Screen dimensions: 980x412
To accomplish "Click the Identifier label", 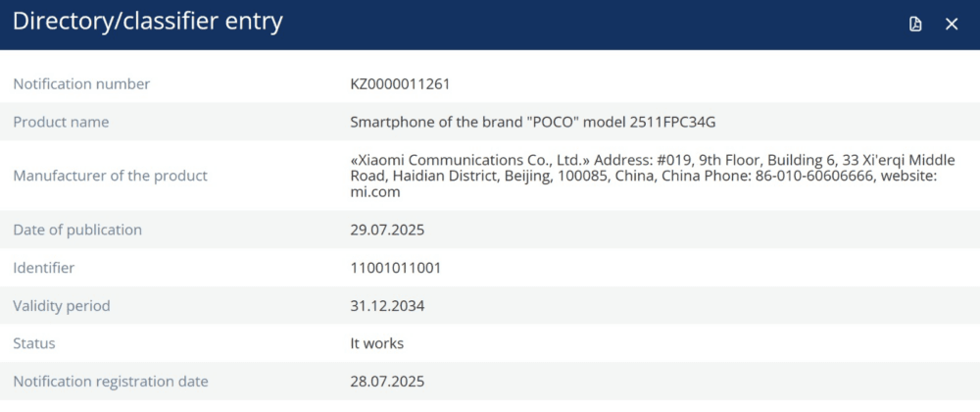I will pos(43,267).
